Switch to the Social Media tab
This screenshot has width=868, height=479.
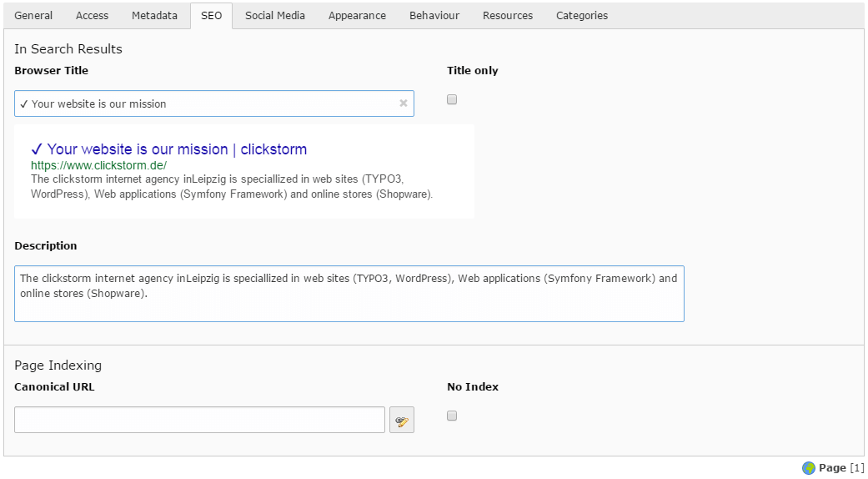274,16
